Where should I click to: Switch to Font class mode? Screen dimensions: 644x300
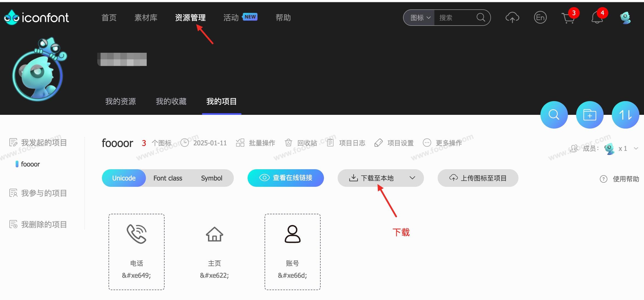[168, 178]
